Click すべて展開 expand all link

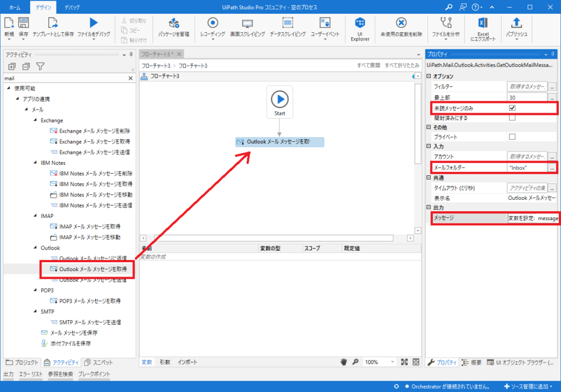click(x=368, y=66)
